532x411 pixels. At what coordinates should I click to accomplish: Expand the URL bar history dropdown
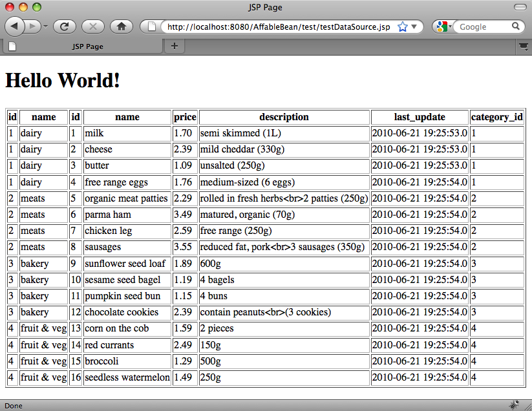pyautogui.click(x=414, y=27)
